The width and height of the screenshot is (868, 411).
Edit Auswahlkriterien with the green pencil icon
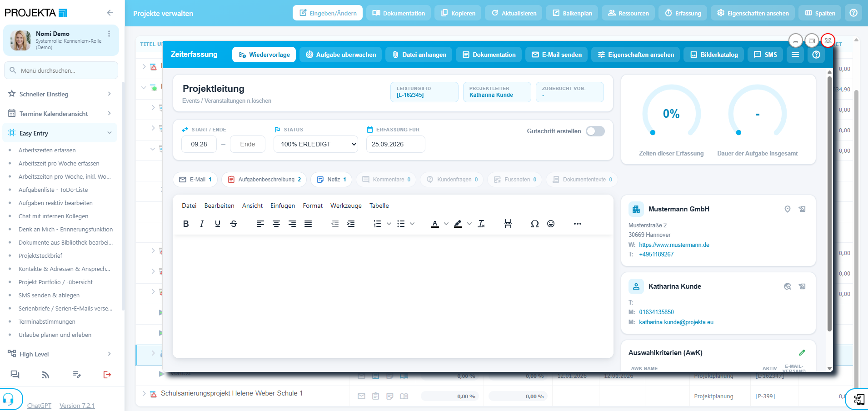pos(802,353)
